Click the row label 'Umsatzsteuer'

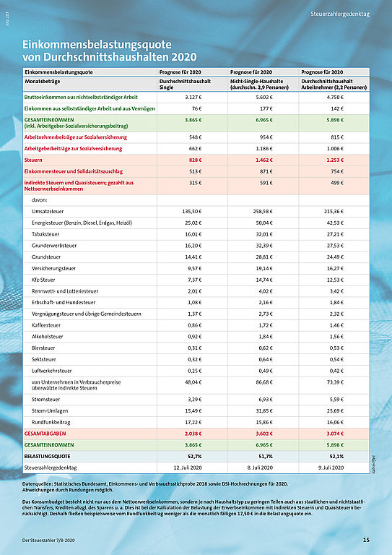(x=48, y=211)
